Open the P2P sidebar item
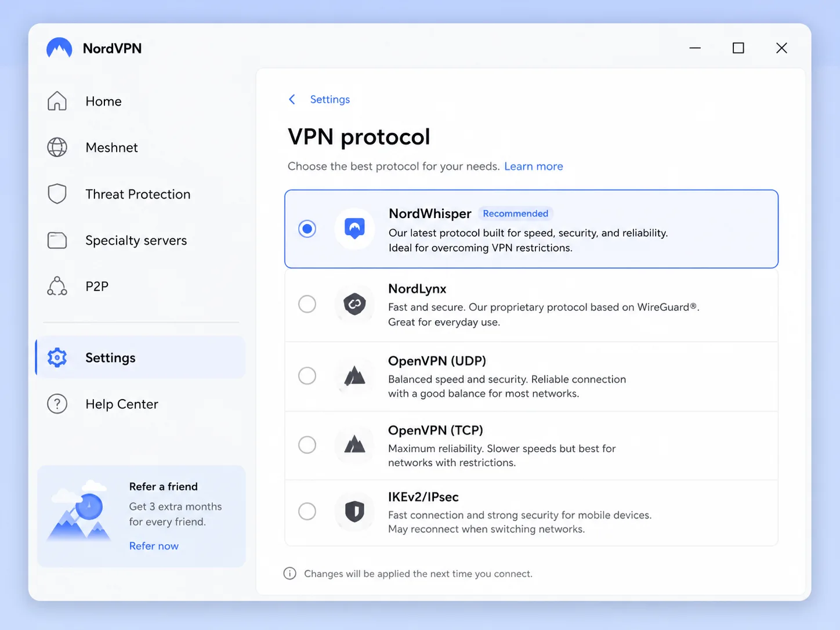Viewport: 840px width, 630px height. point(141,286)
